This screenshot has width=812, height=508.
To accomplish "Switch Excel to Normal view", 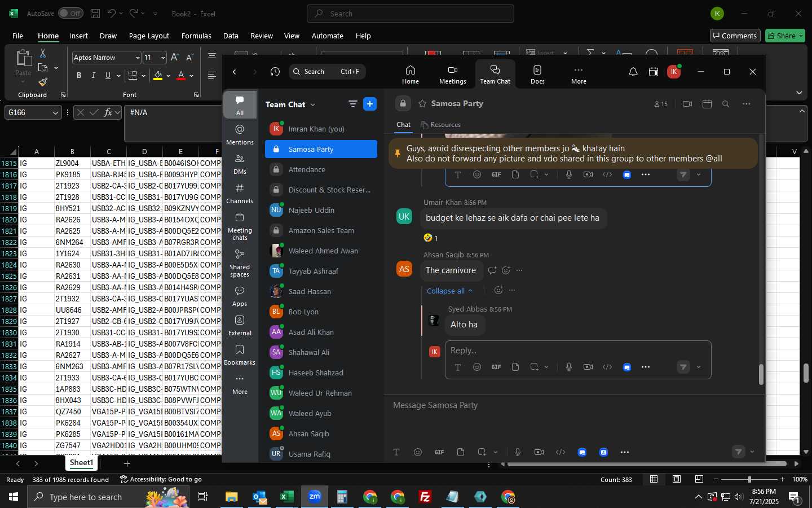I will (654, 479).
